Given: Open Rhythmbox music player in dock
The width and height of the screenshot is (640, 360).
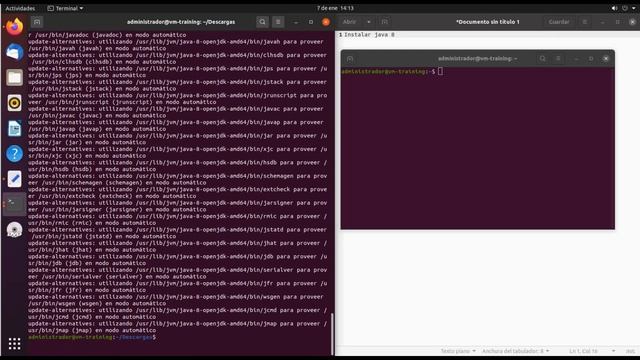Looking at the screenshot, I should click(15, 103).
